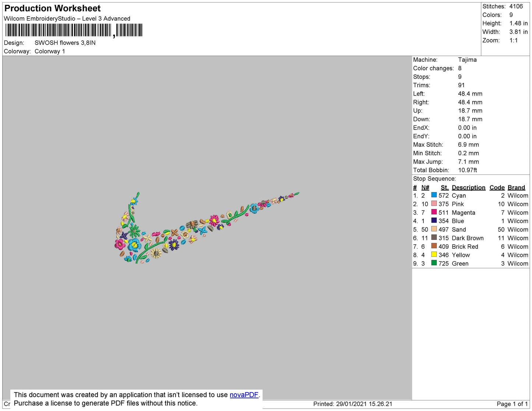Pick the Sand thread color swatch
This screenshot has width=532, height=411.
(x=434, y=229)
